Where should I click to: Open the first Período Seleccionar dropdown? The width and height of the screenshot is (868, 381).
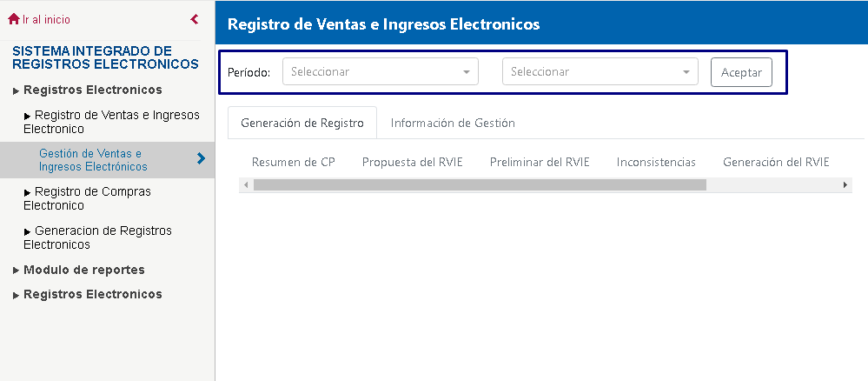pyautogui.click(x=381, y=71)
